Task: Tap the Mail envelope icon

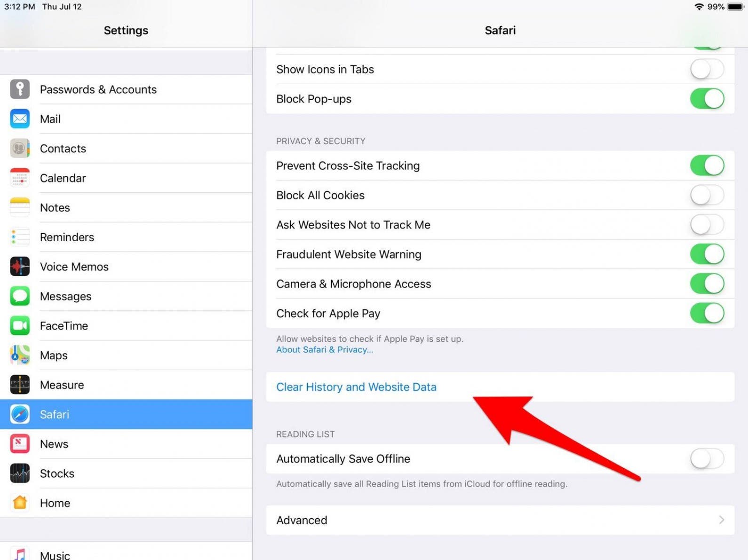Action: pos(20,119)
